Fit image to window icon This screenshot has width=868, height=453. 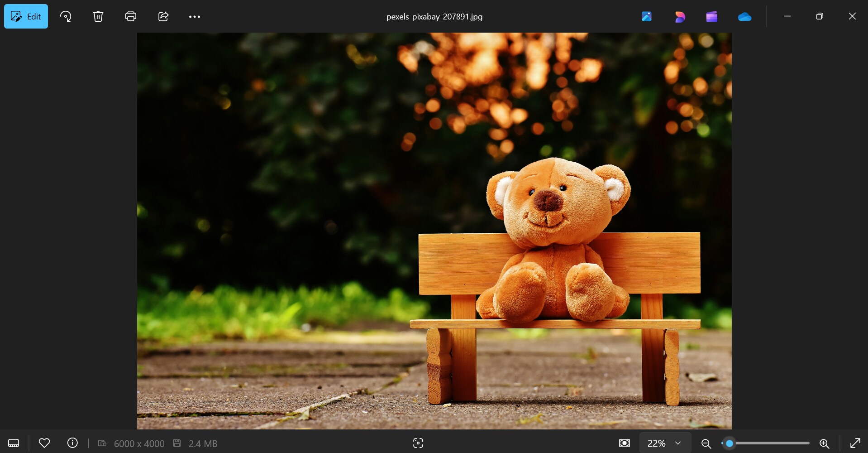click(625, 443)
